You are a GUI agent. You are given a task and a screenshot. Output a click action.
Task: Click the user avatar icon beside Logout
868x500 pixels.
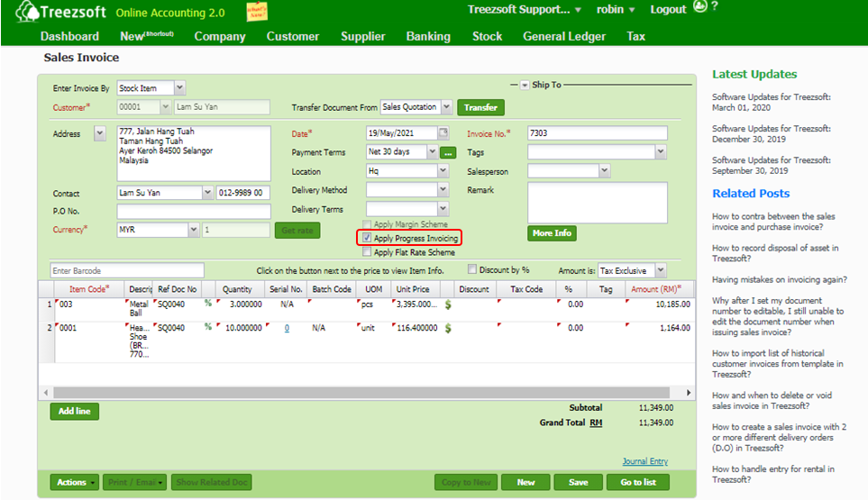click(x=700, y=6)
